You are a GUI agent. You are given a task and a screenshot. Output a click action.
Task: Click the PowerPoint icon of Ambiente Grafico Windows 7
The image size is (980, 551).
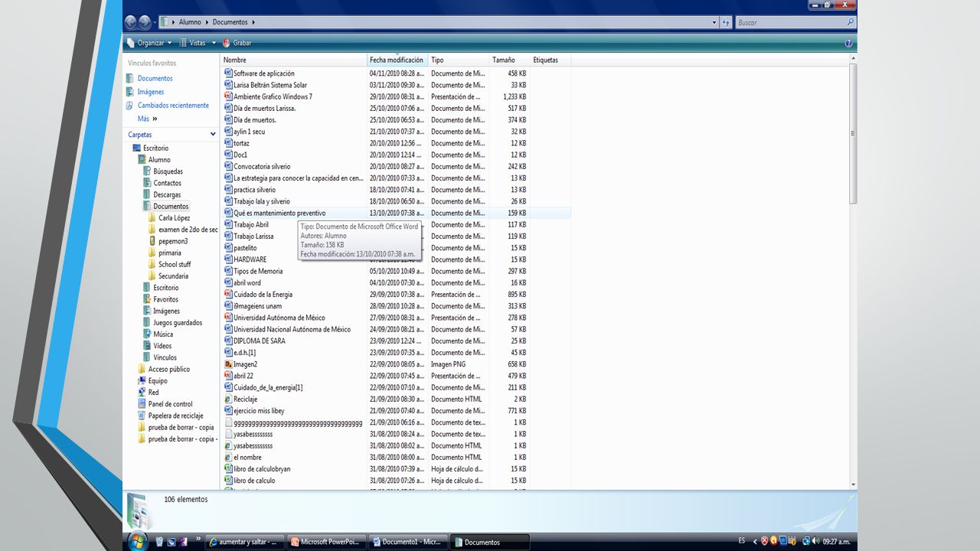[x=228, y=96]
